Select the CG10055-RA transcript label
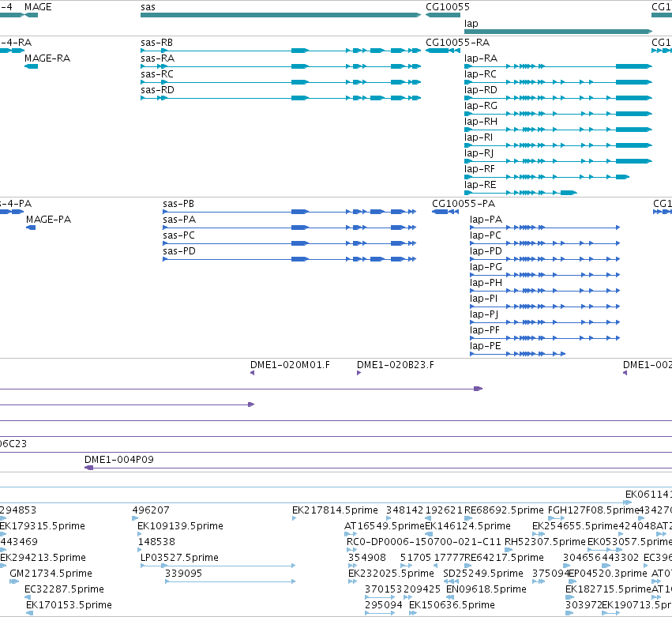 pos(457,43)
